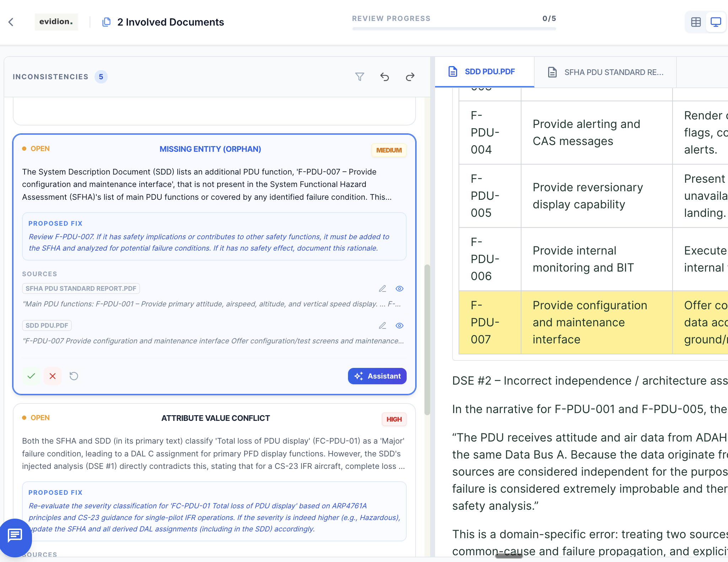Reject the Missing Entity inconsistency
This screenshot has width=728, height=562.
tap(53, 376)
